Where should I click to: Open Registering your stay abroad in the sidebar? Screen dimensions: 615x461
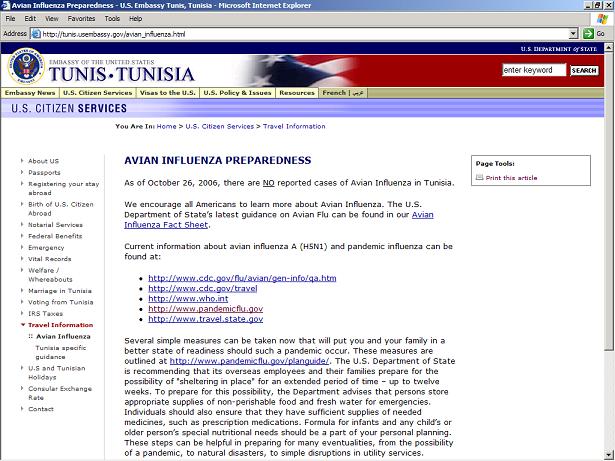[x=64, y=188]
